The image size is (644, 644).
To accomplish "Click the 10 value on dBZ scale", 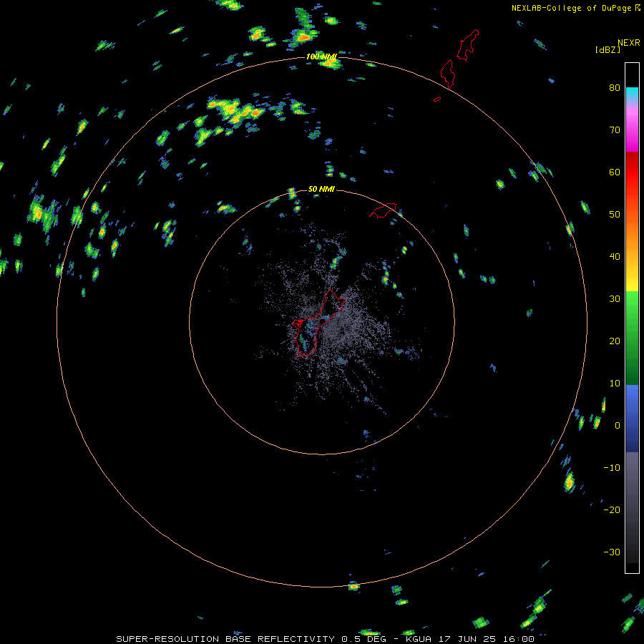I will [x=615, y=384].
